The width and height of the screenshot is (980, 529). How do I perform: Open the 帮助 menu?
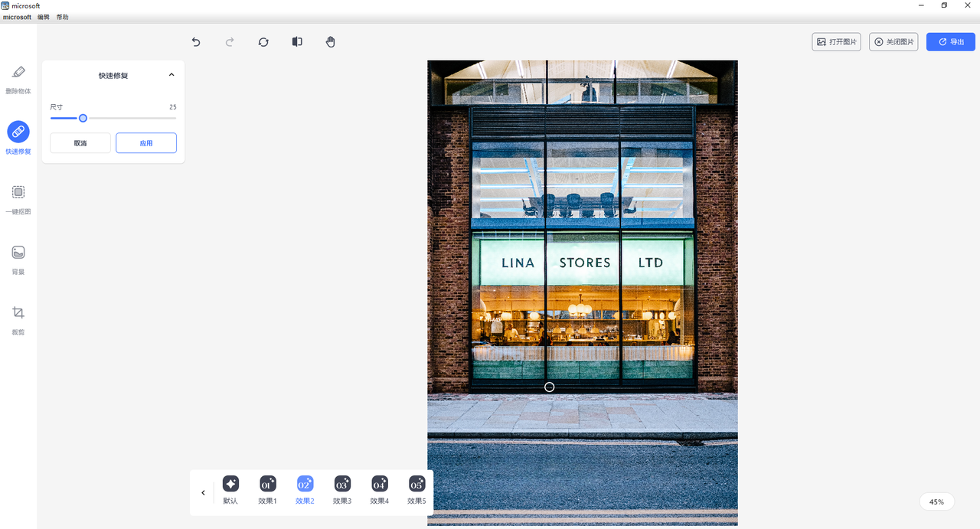pyautogui.click(x=62, y=17)
